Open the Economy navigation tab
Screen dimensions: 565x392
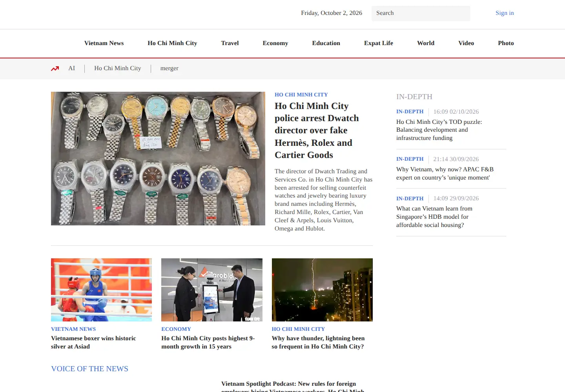pos(275,43)
